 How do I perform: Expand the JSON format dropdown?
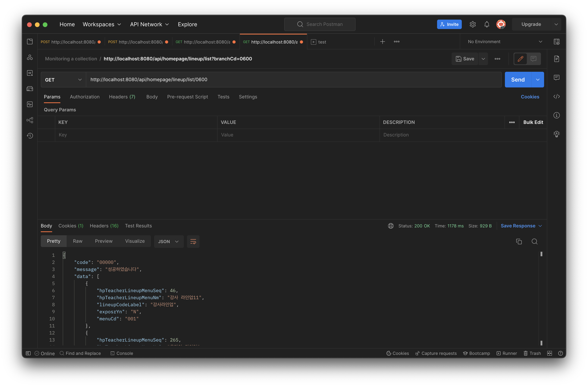[169, 242]
